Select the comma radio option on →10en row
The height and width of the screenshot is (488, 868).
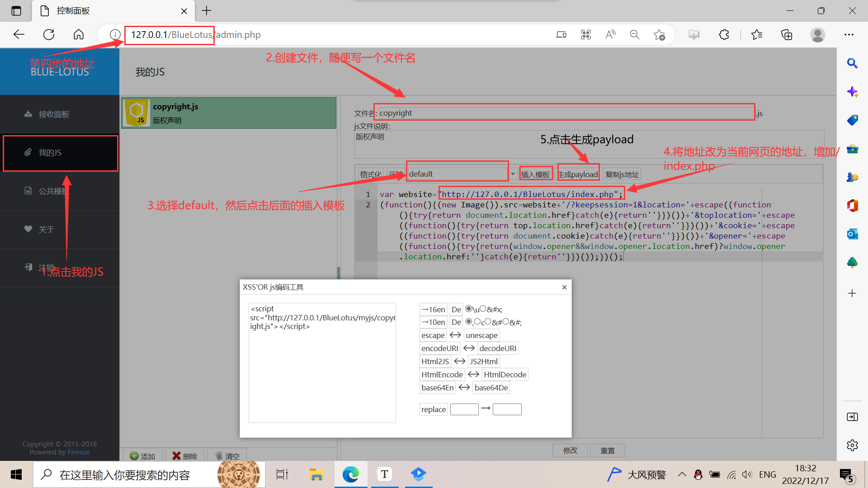pos(469,322)
